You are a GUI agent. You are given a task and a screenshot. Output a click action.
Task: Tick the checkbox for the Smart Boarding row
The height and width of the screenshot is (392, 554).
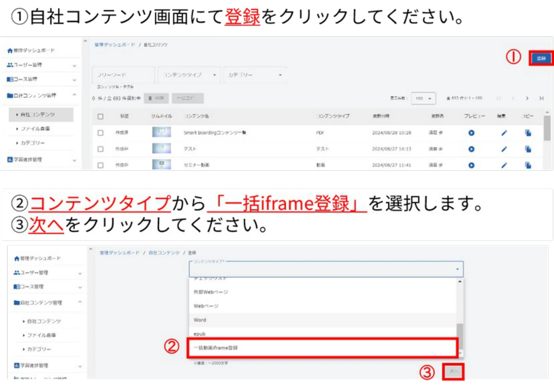point(101,133)
